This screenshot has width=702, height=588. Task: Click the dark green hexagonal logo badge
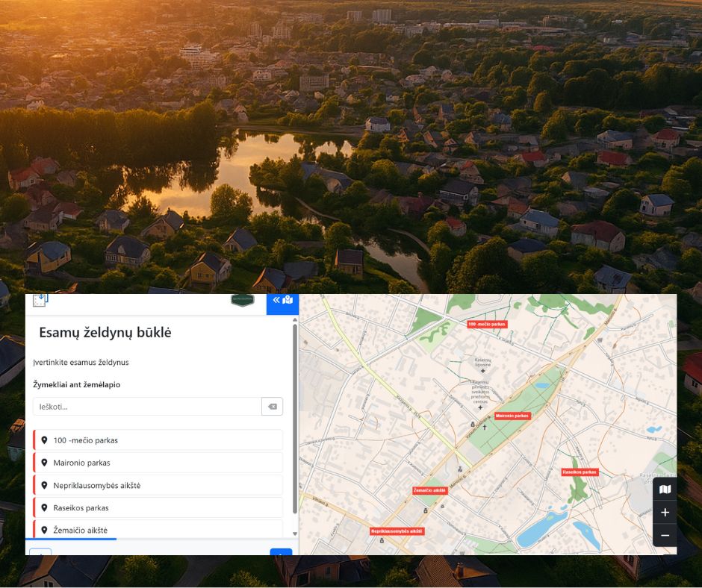click(243, 300)
